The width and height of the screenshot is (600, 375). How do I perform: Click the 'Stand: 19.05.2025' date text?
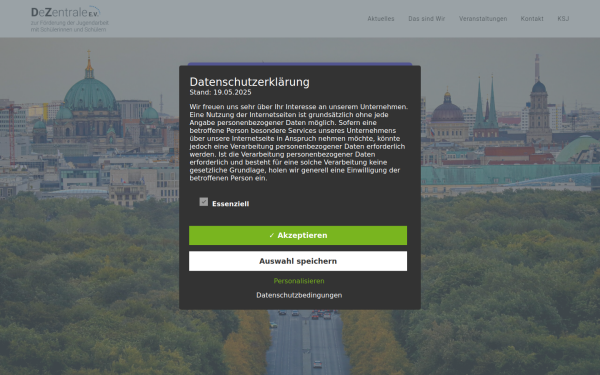click(220, 92)
